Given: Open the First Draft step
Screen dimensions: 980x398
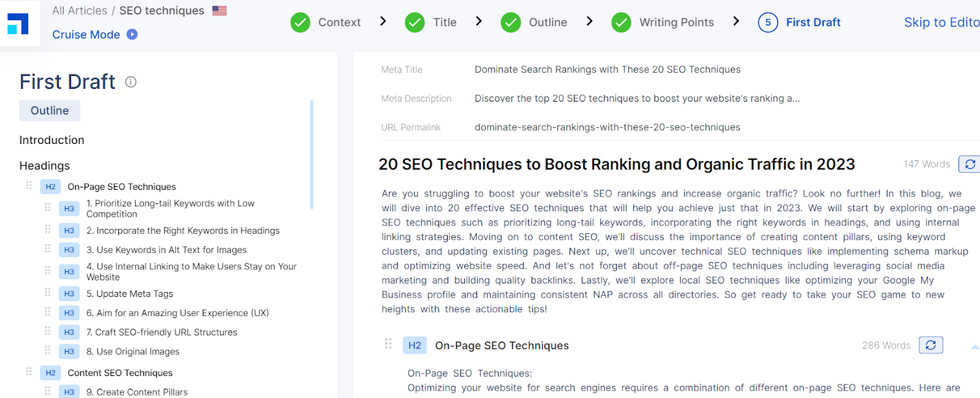Looking at the screenshot, I should pyautogui.click(x=813, y=23).
